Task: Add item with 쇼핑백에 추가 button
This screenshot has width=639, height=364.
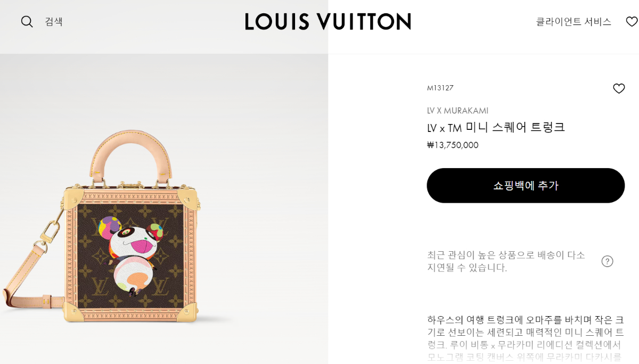Action: pos(526,186)
